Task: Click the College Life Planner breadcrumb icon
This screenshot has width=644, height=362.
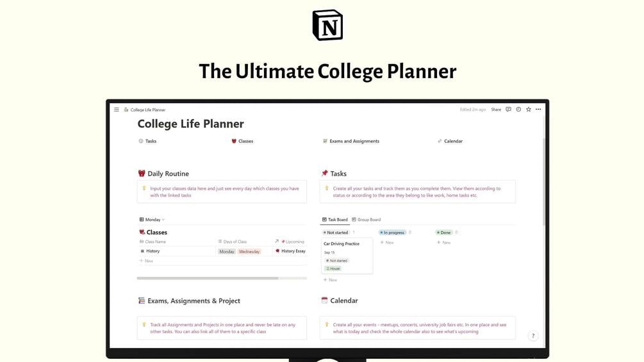Action: pos(126,110)
